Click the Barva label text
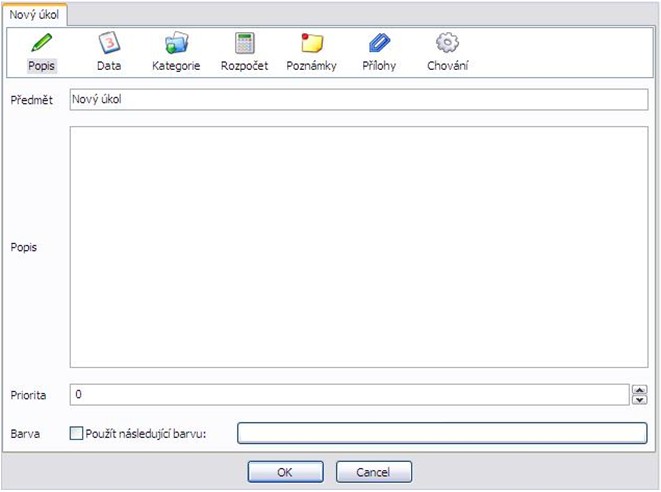 coord(25,433)
